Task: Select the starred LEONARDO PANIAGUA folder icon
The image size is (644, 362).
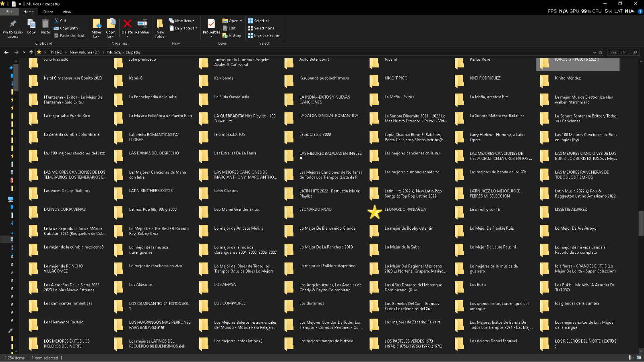Action: pos(374,212)
